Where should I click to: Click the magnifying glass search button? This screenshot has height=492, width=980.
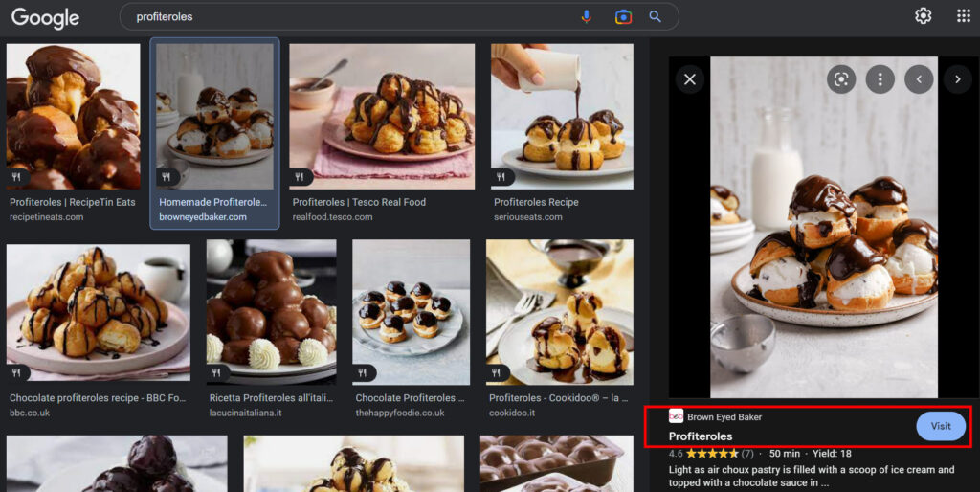656,16
